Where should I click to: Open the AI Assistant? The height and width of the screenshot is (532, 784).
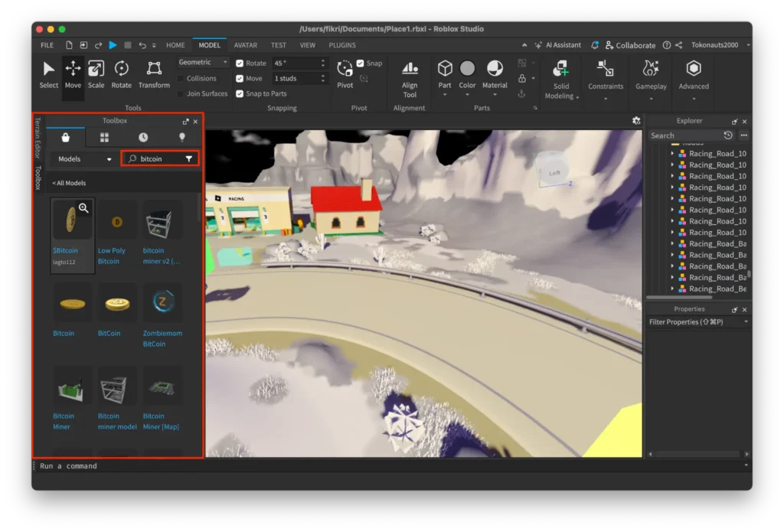click(558, 45)
